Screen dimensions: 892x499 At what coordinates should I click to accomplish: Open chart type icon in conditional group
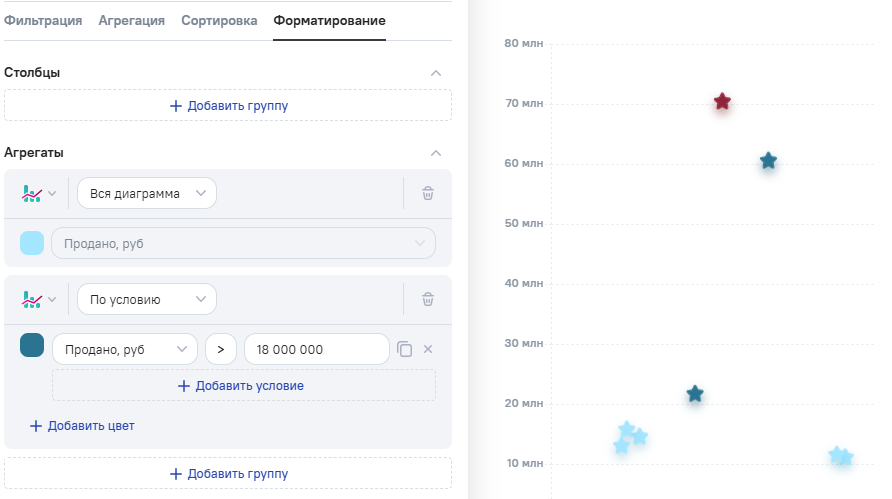[38, 299]
